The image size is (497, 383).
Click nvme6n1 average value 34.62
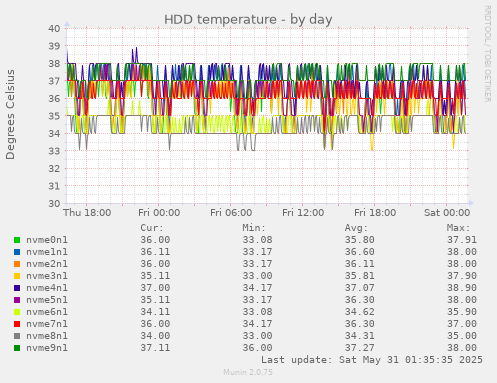(360, 312)
